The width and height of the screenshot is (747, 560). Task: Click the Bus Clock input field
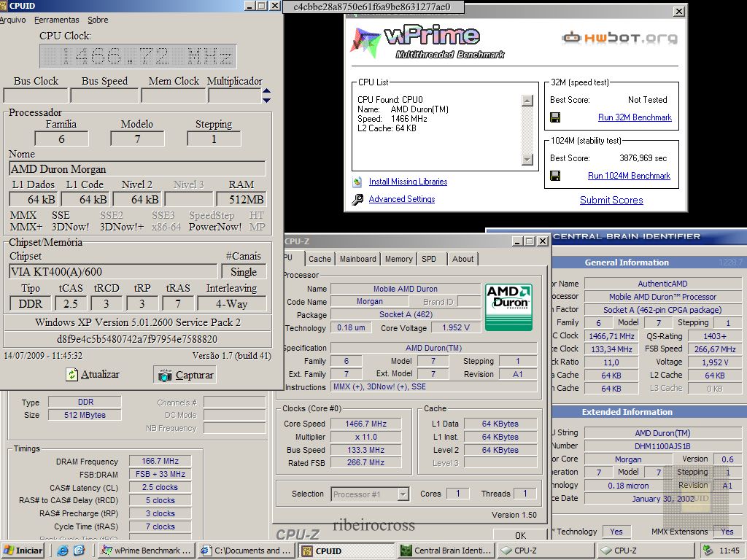click(35, 96)
